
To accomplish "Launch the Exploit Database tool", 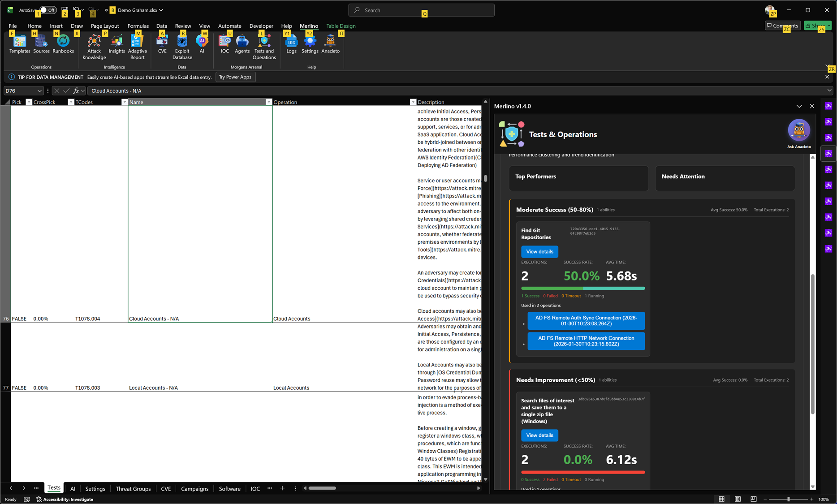I will pos(182,45).
